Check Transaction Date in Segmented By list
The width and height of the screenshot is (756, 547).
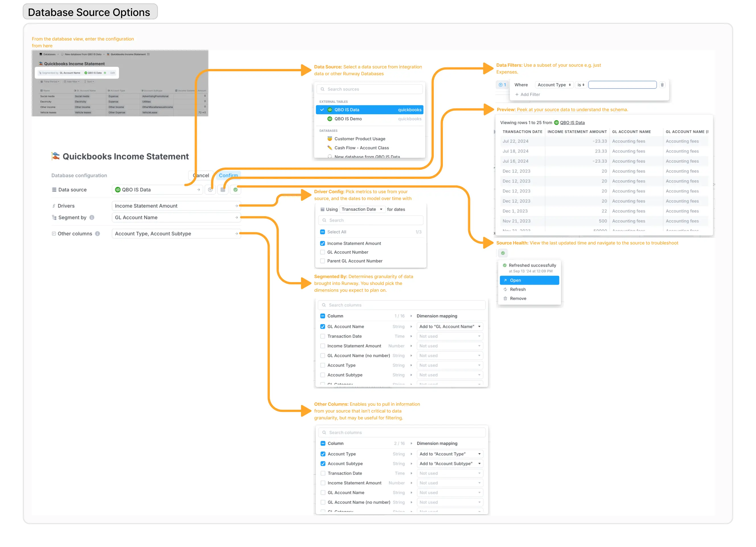pos(323,336)
